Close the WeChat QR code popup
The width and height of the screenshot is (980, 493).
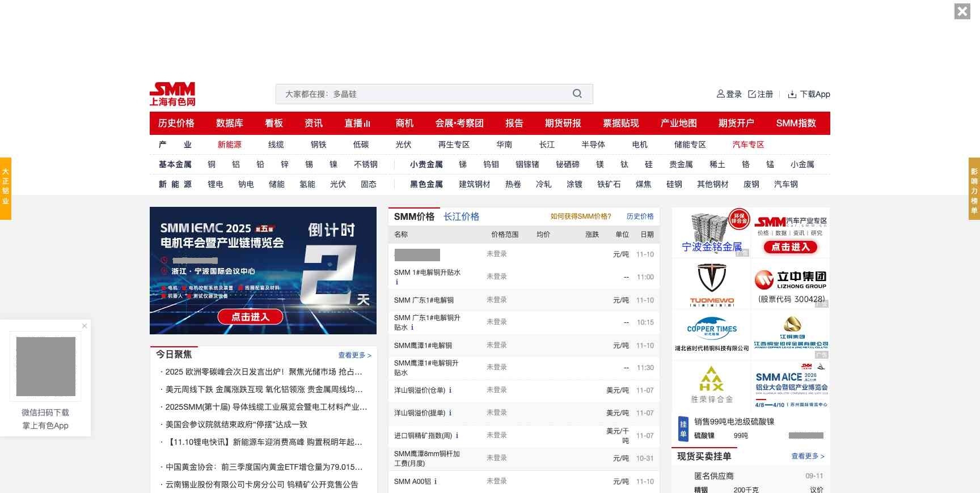click(85, 326)
